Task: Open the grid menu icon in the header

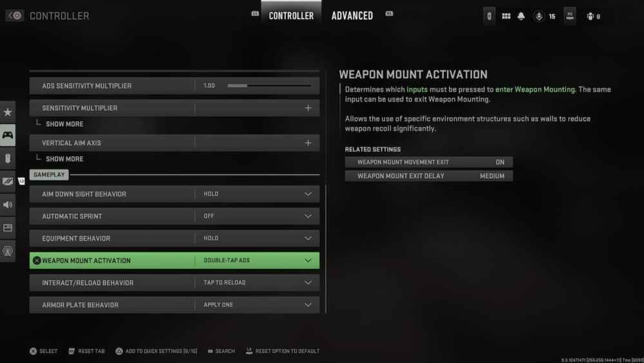Action: (506, 16)
